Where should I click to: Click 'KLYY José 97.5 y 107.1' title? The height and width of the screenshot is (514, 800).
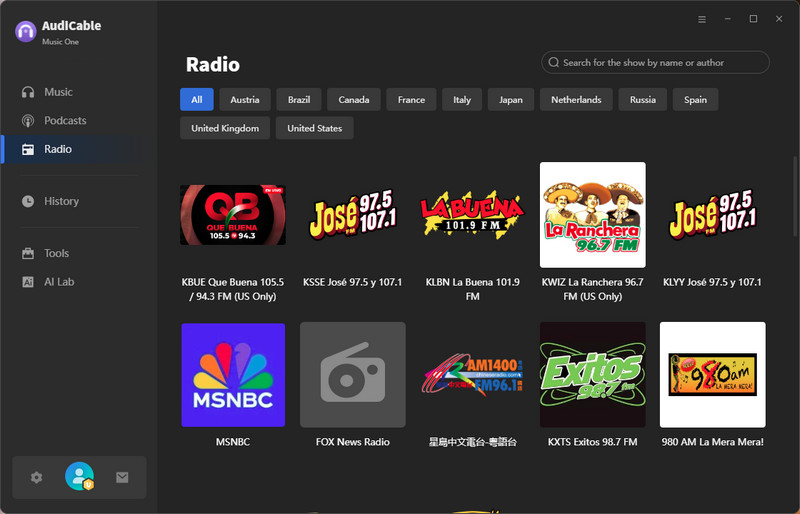712,282
